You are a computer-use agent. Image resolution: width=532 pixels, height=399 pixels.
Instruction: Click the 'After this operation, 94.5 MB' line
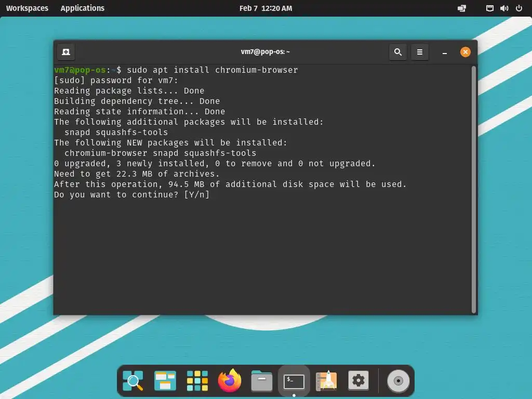click(230, 184)
